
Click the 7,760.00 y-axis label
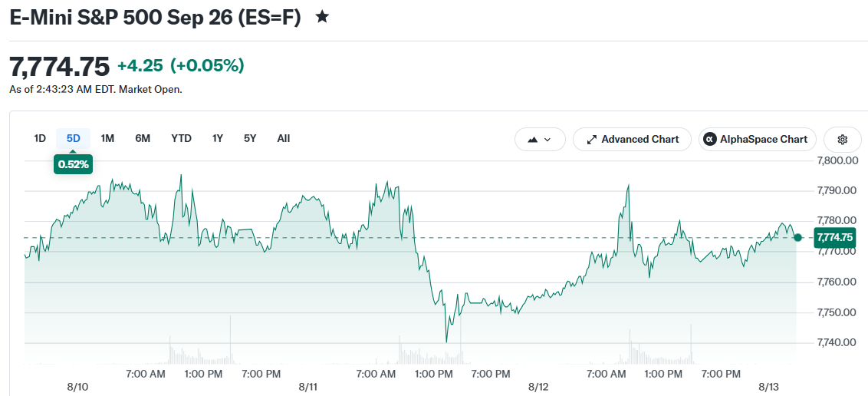(x=837, y=282)
